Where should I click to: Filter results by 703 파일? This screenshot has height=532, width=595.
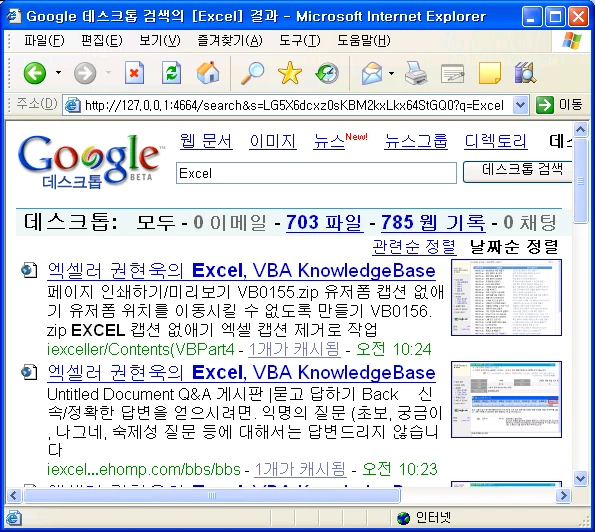(325, 222)
